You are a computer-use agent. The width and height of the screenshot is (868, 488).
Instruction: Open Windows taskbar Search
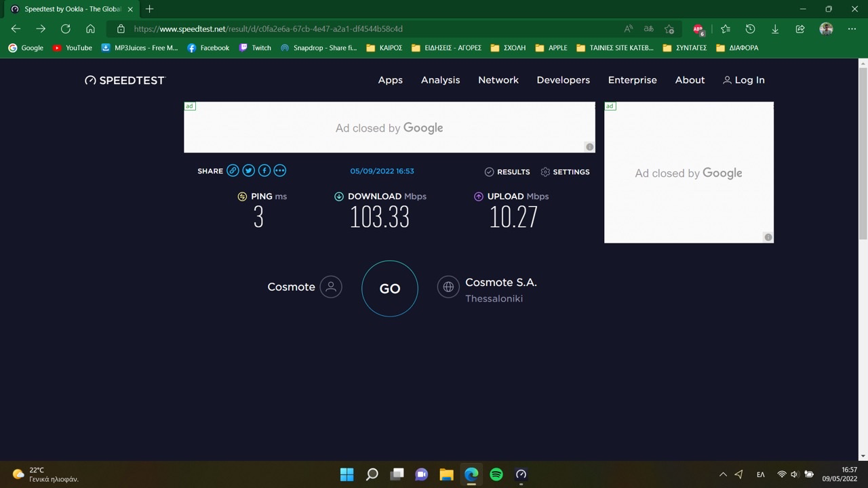pos(372,474)
